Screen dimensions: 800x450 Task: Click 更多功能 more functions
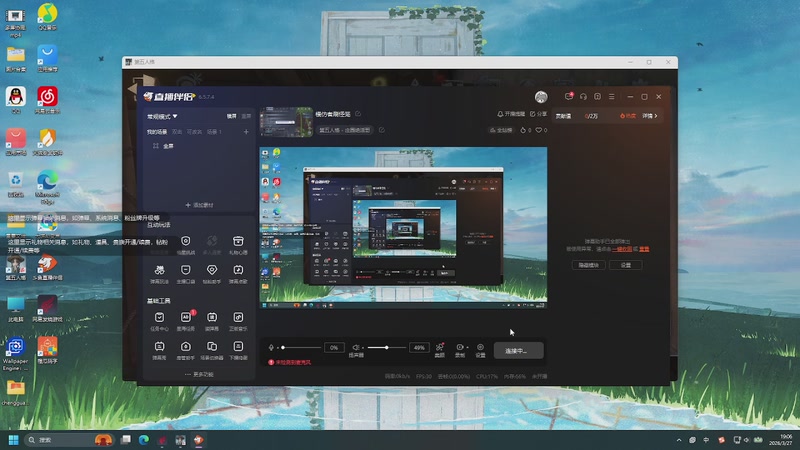click(x=199, y=374)
